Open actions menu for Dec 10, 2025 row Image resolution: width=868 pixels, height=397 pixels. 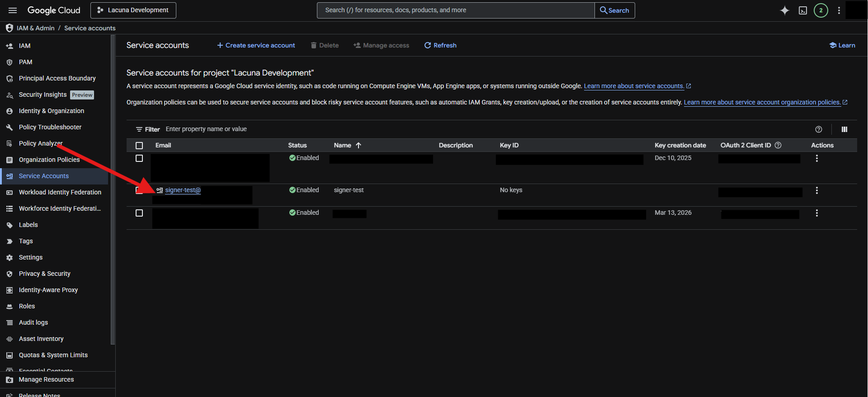816,158
